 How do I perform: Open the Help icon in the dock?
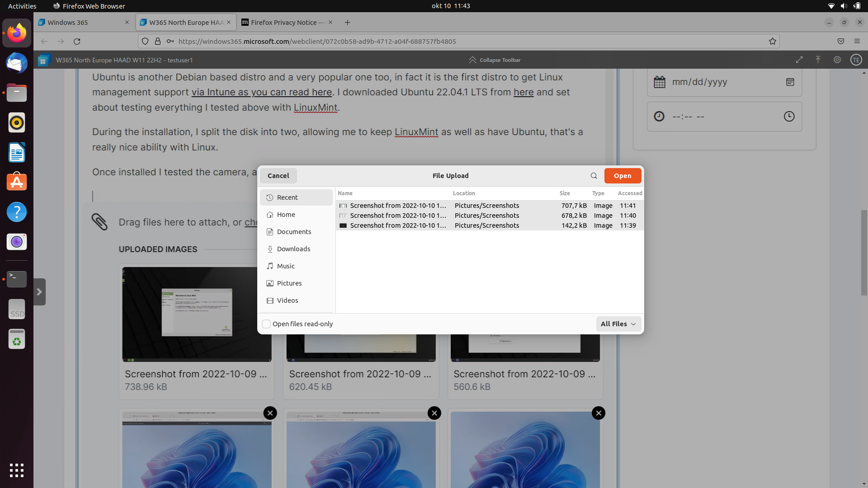click(17, 212)
